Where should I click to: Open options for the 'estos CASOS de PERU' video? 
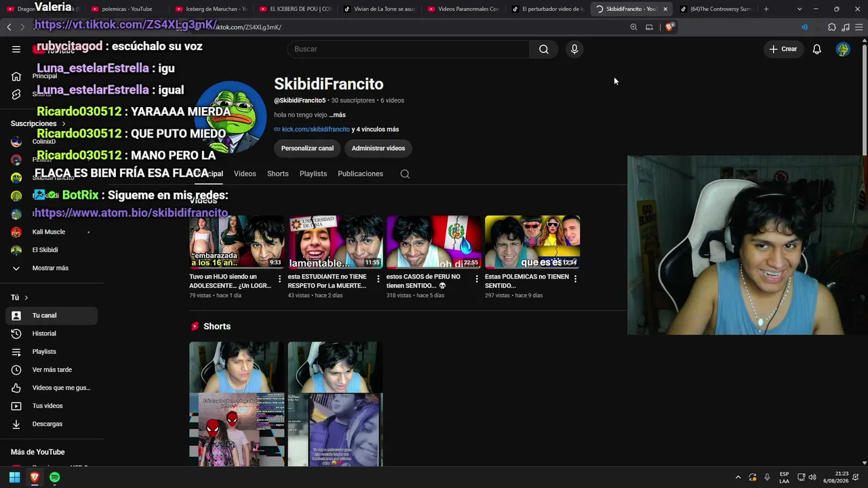[477, 279]
